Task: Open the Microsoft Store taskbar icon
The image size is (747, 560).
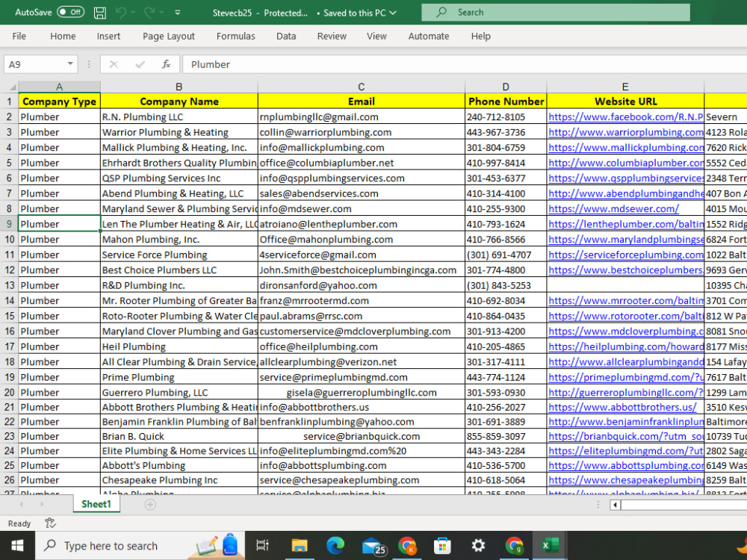Action: (442, 546)
